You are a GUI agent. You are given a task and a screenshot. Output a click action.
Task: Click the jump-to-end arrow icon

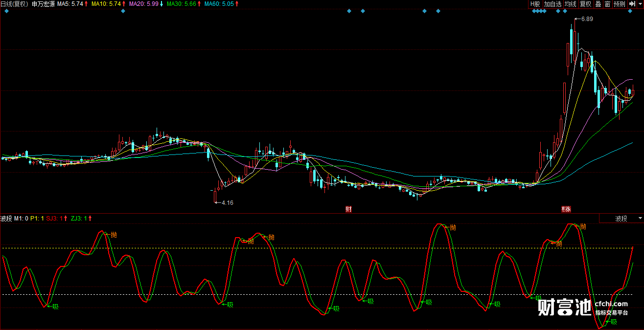point(632,4)
